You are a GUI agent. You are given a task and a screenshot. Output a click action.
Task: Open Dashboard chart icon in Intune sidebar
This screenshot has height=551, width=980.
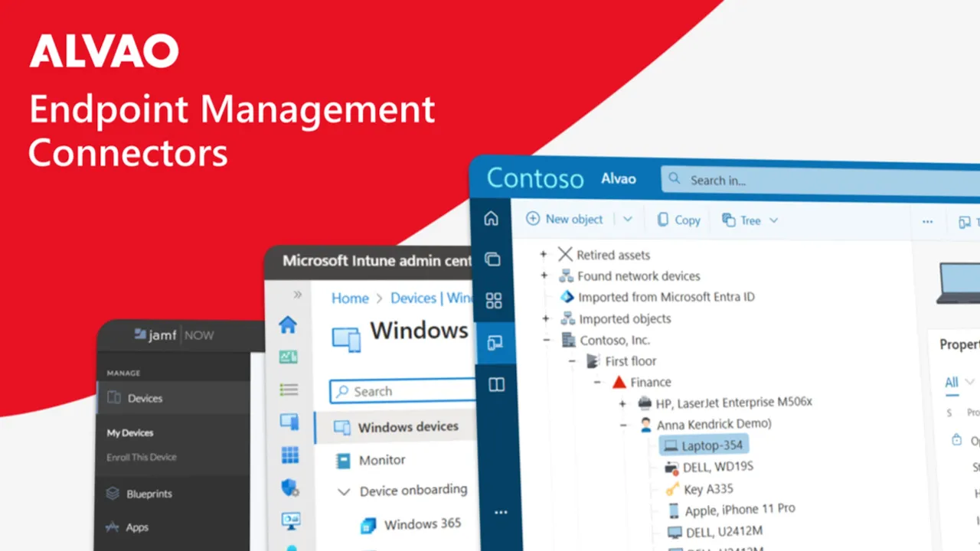click(x=289, y=357)
